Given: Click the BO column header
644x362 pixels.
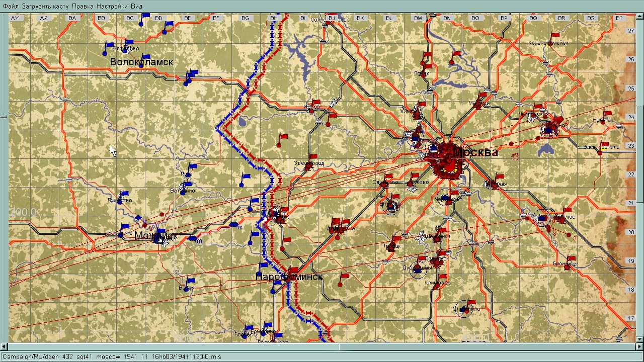Looking at the screenshot, I should click(475, 18).
